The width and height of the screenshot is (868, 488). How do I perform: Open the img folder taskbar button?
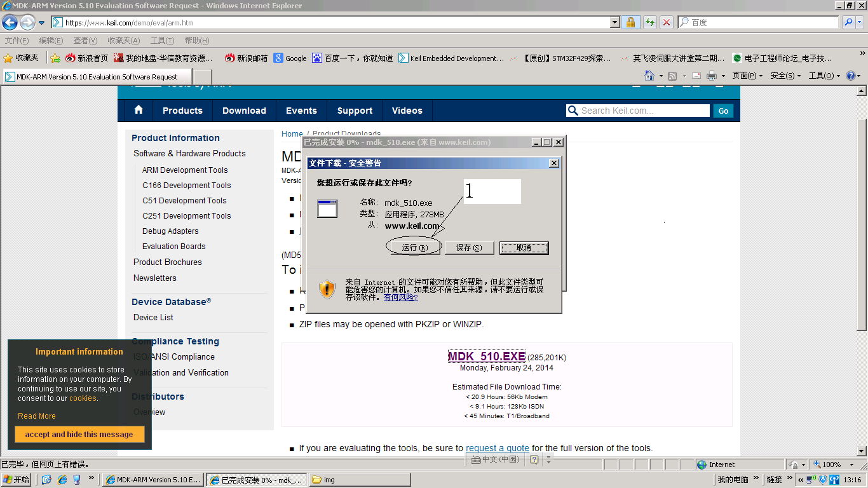(x=360, y=480)
